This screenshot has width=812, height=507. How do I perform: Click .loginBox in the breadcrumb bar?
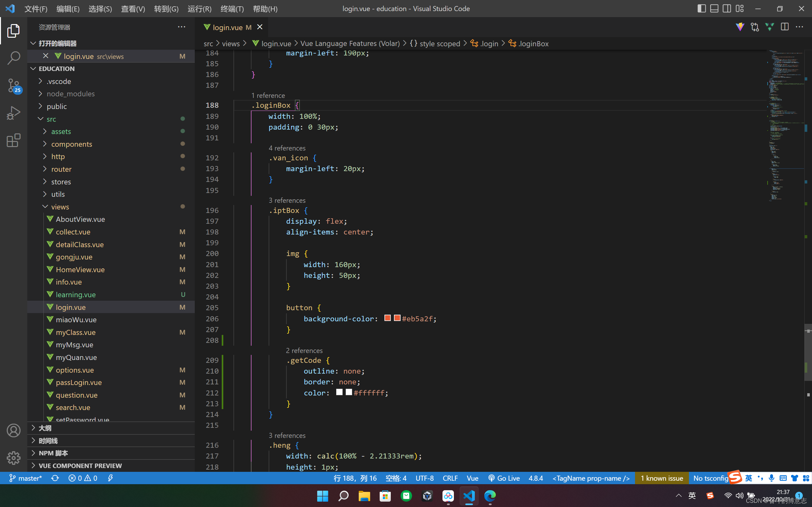click(x=533, y=43)
